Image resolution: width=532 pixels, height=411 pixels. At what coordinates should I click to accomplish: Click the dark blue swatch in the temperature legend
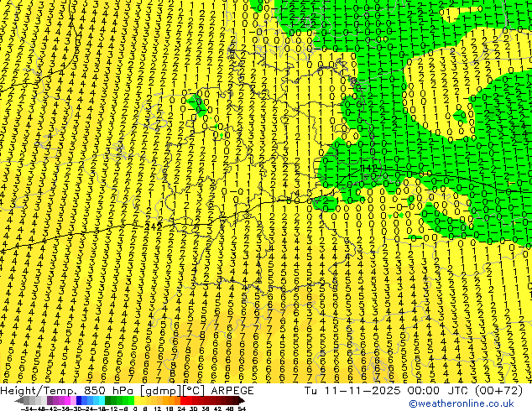(x=79, y=400)
